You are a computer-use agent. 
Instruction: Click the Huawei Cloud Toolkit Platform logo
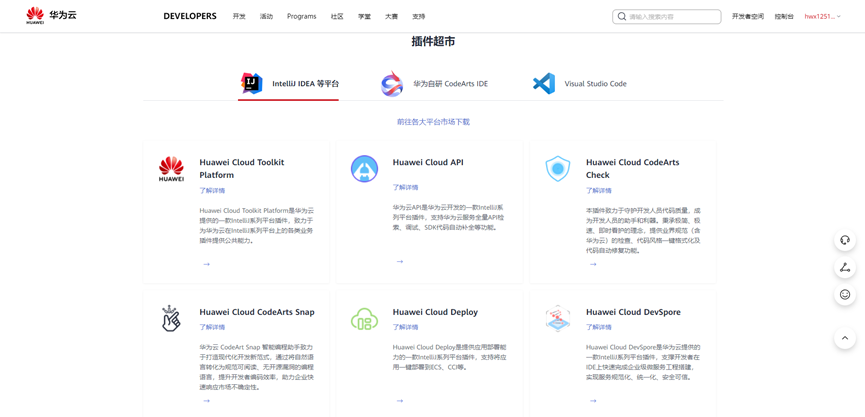[172, 169]
